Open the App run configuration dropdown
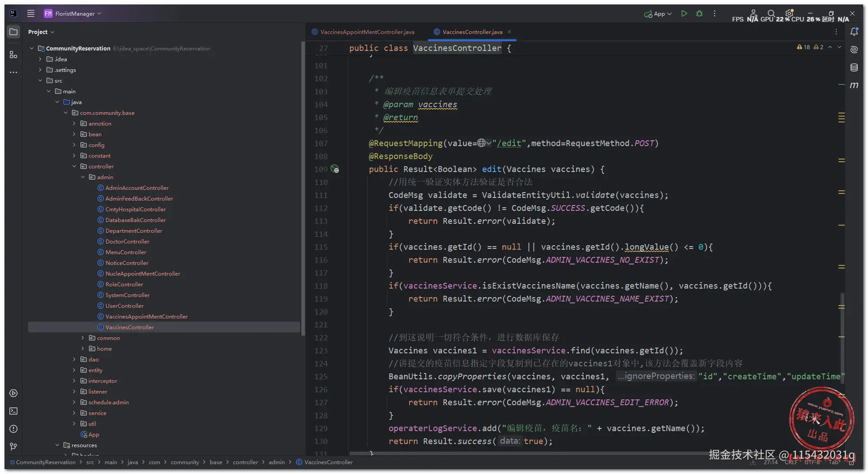868x474 pixels. (658, 14)
